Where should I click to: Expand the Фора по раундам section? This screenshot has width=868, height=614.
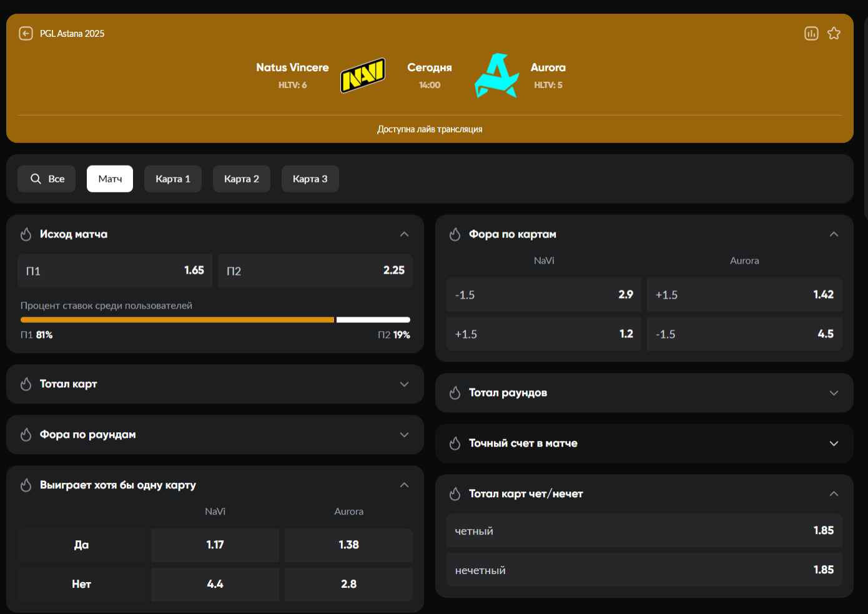(404, 435)
